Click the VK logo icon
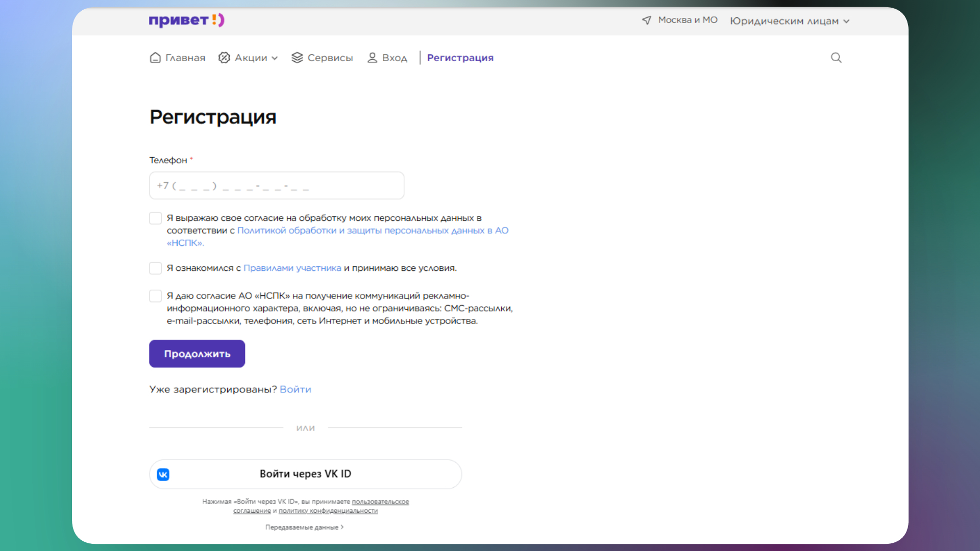Screen dimensions: 980x551 coord(163,474)
